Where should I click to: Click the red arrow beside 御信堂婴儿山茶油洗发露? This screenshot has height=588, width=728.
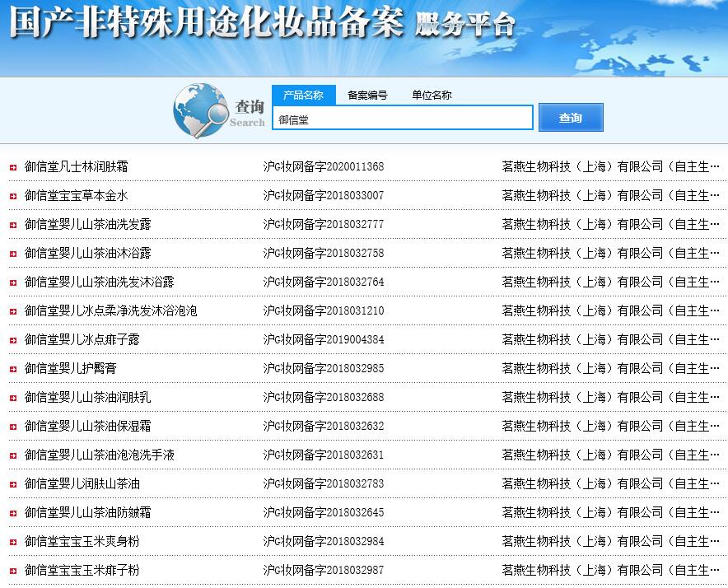click(x=13, y=225)
